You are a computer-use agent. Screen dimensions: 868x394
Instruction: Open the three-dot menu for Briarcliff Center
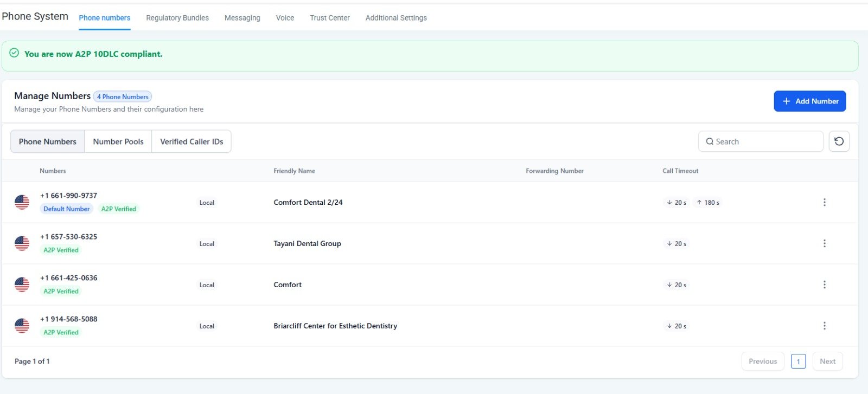(x=824, y=326)
